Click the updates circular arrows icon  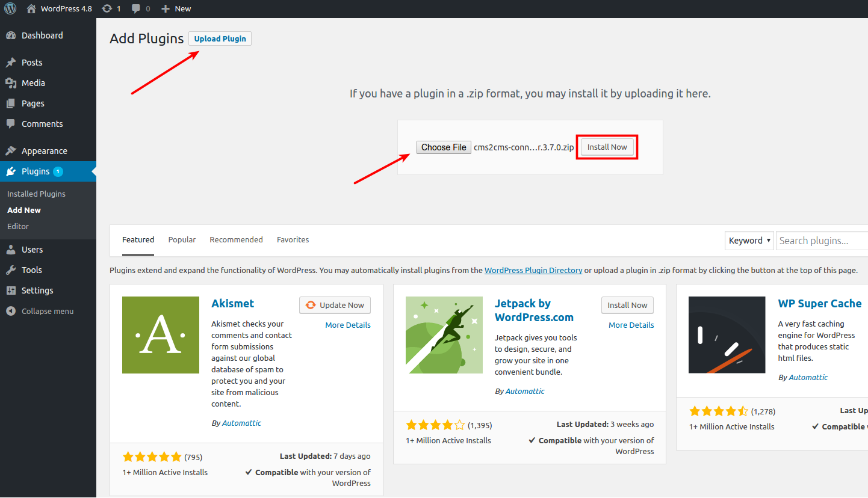coord(107,8)
